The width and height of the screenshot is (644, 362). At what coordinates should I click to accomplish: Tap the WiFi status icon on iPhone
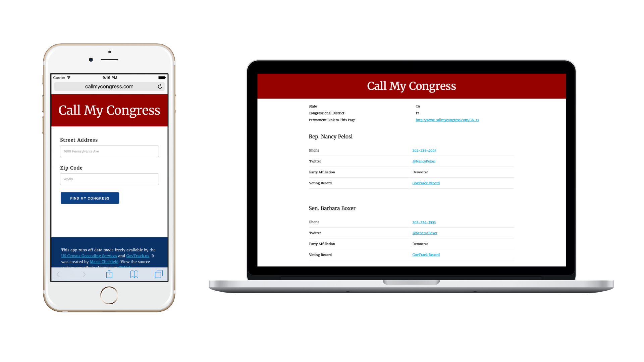(72, 78)
